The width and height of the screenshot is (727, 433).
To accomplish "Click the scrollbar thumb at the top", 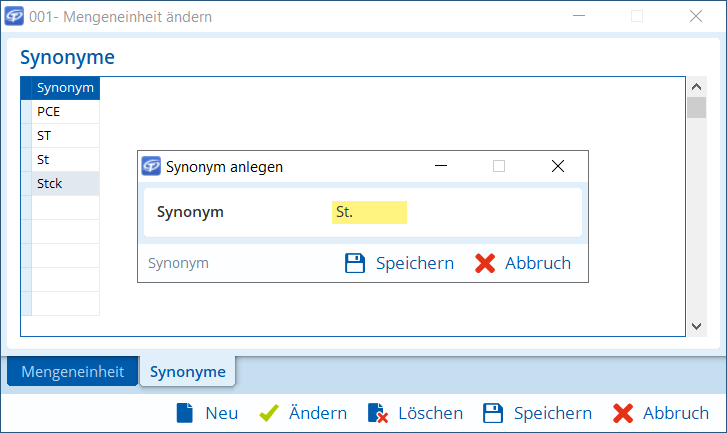I will point(696,107).
